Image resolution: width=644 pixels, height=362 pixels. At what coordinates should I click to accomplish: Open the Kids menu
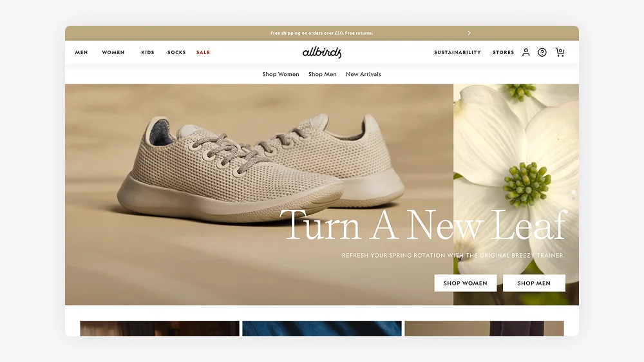(x=148, y=52)
